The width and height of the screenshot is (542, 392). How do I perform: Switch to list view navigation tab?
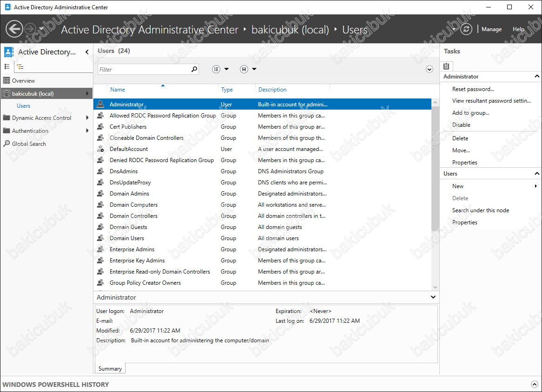pyautogui.click(x=7, y=66)
